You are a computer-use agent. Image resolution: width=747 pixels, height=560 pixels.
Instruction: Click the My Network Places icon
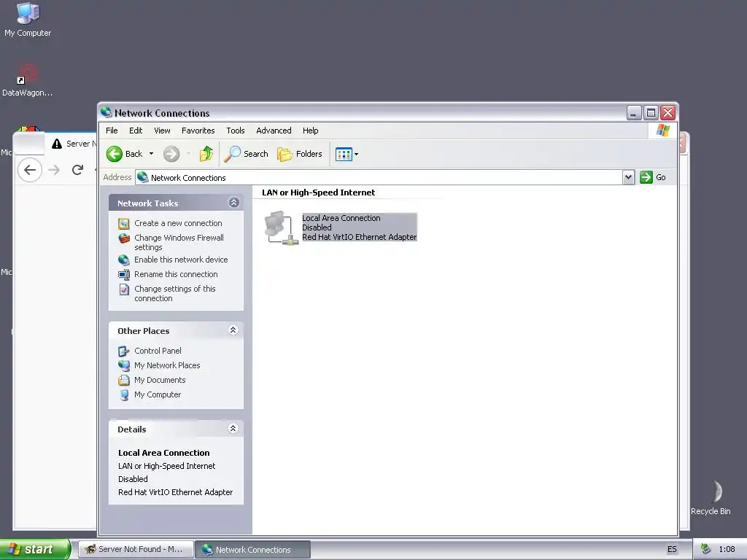(x=124, y=366)
